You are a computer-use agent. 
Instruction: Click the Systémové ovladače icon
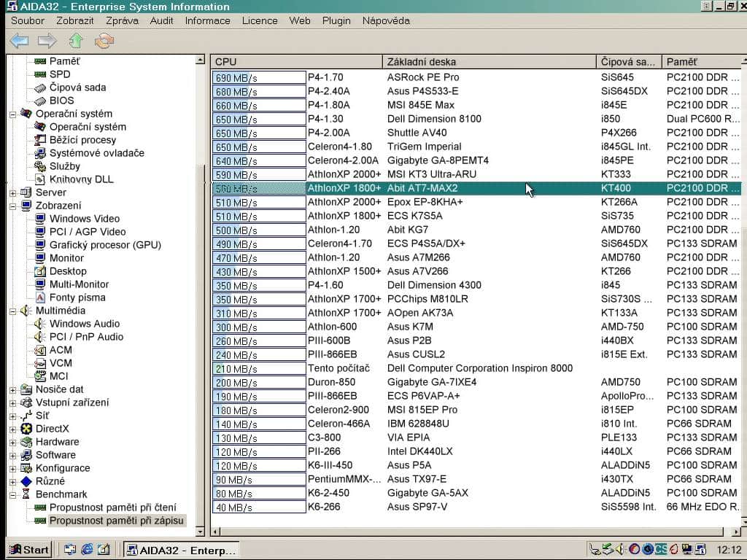coord(40,153)
